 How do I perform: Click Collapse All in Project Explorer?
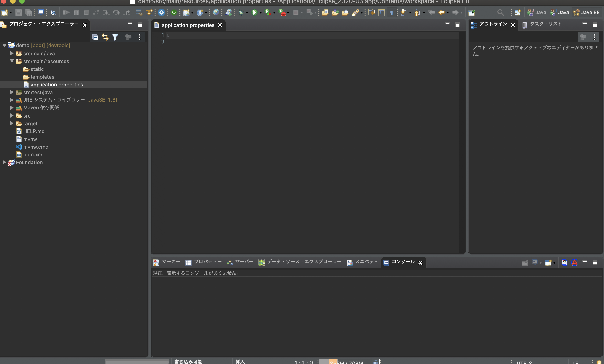(x=95, y=37)
